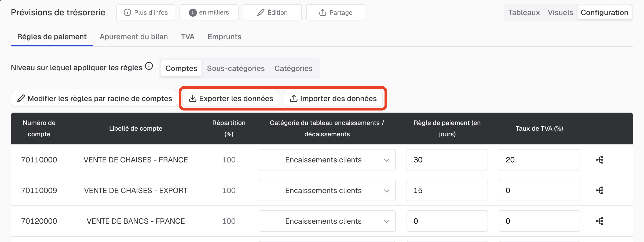Click TVA rate field for account 70120000

(539, 221)
